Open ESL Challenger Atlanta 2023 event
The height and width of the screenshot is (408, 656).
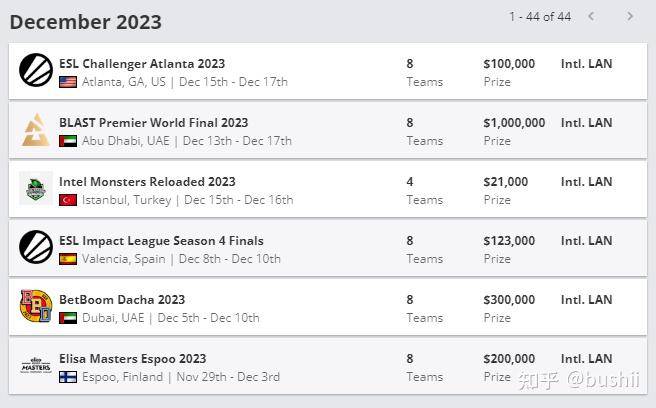[142, 64]
